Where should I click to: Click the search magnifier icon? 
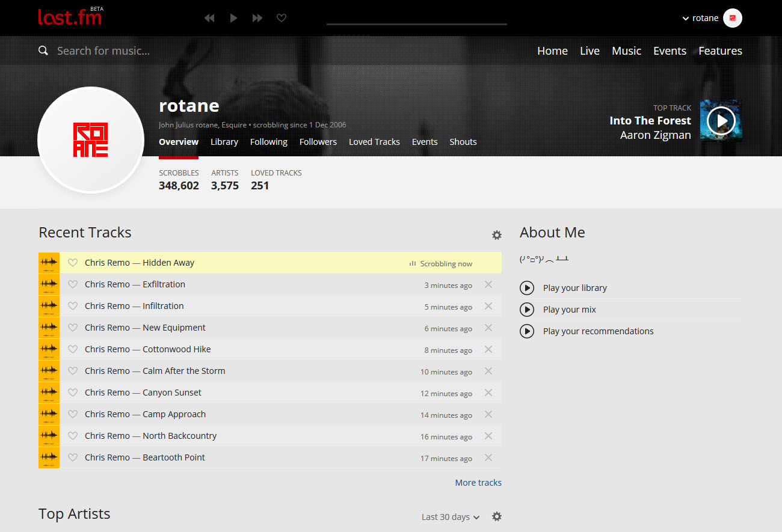tap(43, 50)
